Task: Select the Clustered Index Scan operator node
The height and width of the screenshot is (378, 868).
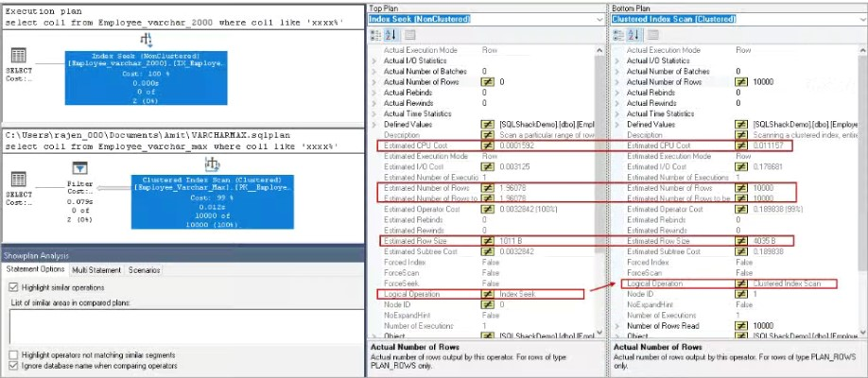Action: point(213,202)
